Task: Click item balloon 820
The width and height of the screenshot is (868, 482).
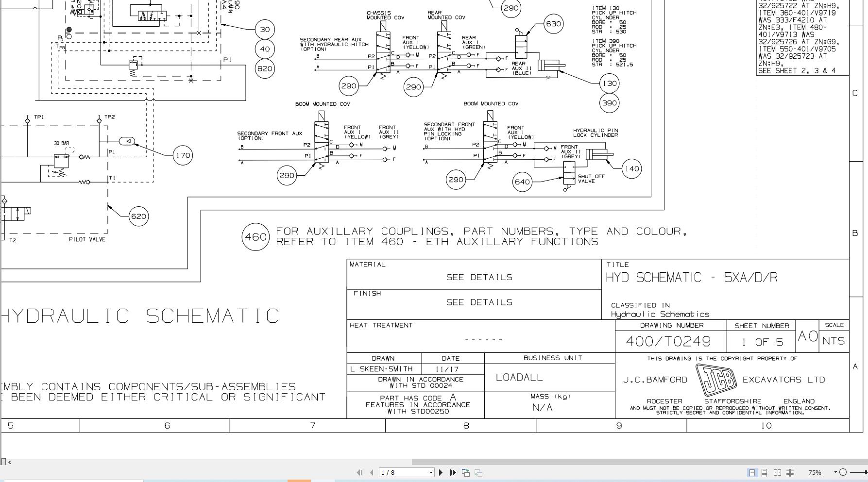Action: 265,68
